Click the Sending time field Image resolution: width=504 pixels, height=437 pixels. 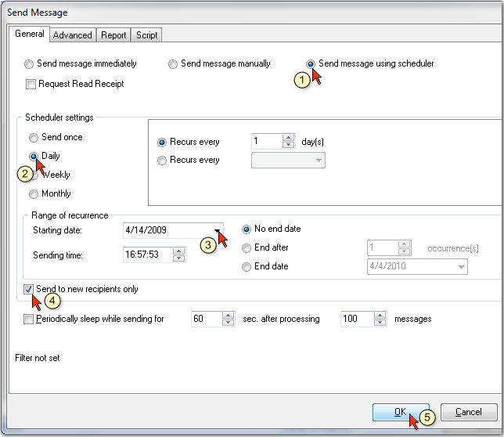pyautogui.click(x=148, y=255)
